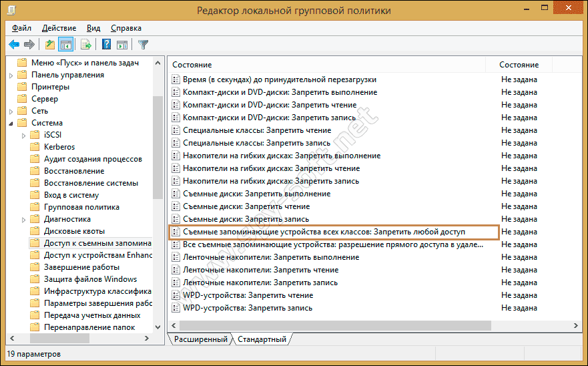Select WPD-устройства: Запретить запись policy
The width and height of the screenshot is (588, 366).
[x=247, y=308]
